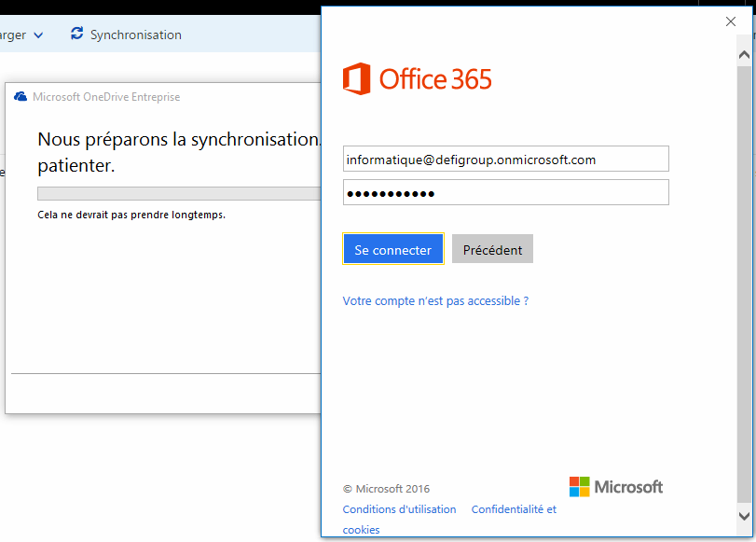This screenshot has height=542, width=756.
Task: Close the Office 365 sign-in dialog
Action: (731, 21)
